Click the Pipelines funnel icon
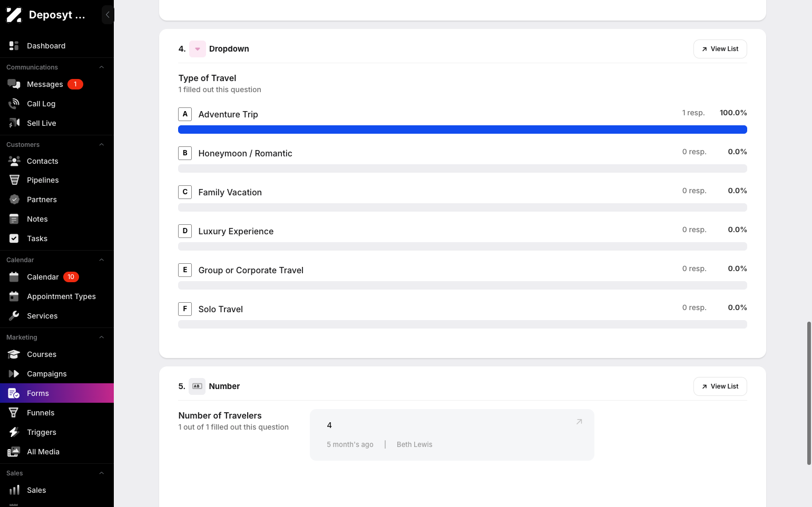Viewport: 812px width, 507px height. [14, 180]
